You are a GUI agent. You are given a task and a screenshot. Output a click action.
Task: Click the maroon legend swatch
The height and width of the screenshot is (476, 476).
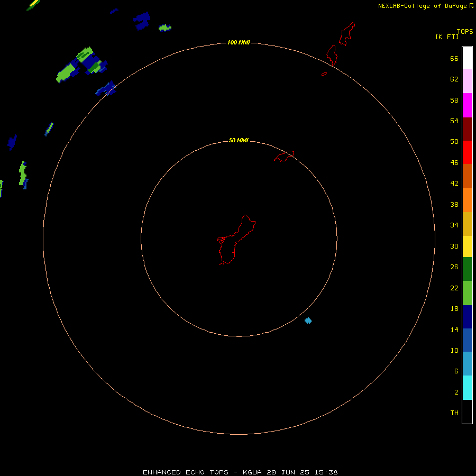pos(467,129)
